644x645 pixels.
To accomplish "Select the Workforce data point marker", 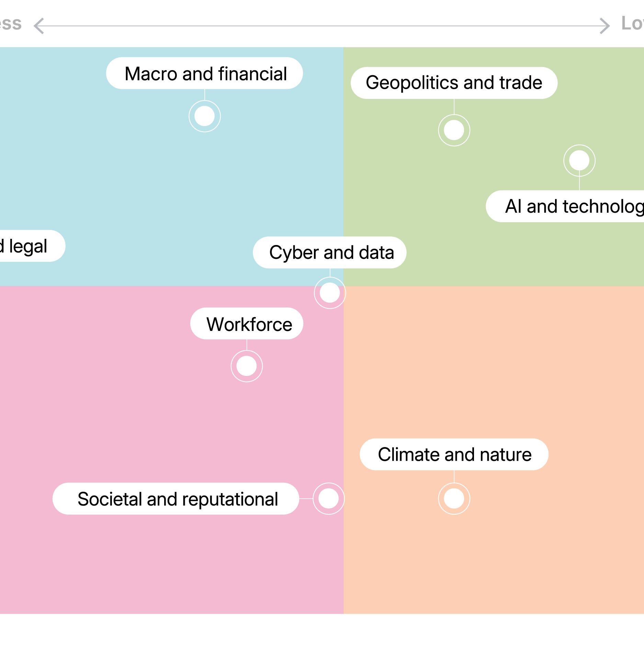I will point(247,366).
